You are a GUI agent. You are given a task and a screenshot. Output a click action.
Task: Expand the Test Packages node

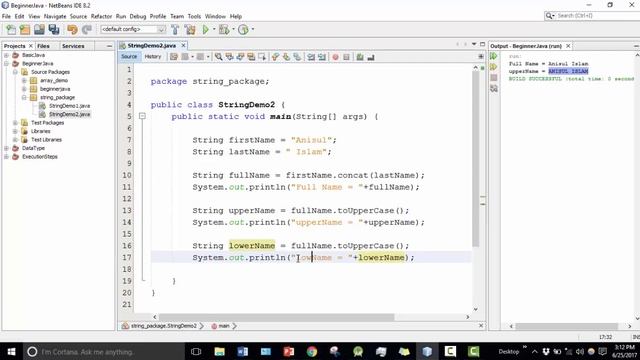15,123
